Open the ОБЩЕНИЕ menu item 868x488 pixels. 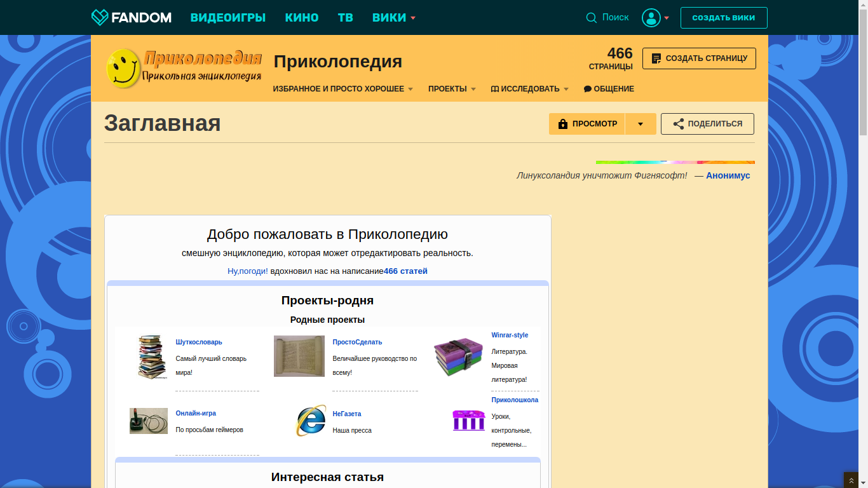(x=609, y=89)
